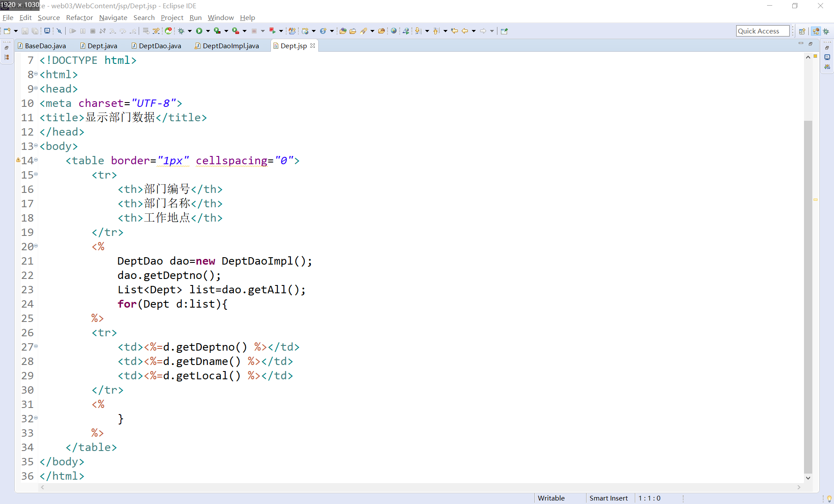Click the Run External Tools icon

235,31
